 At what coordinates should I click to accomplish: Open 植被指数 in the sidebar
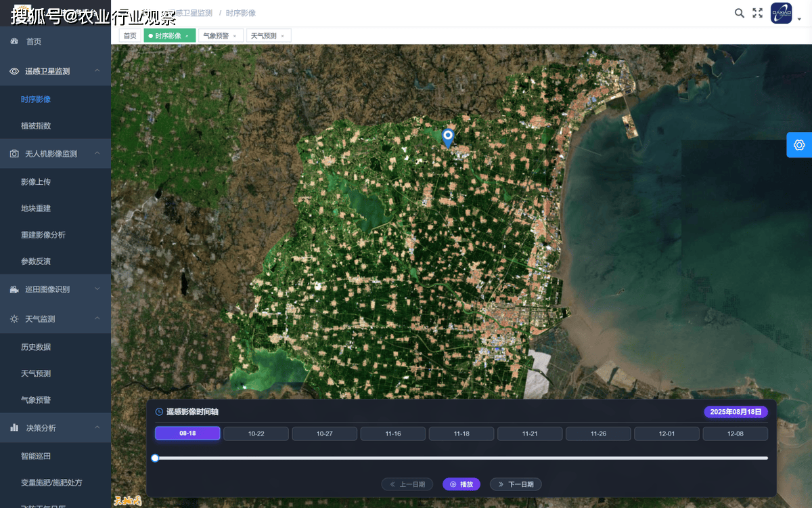click(36, 126)
